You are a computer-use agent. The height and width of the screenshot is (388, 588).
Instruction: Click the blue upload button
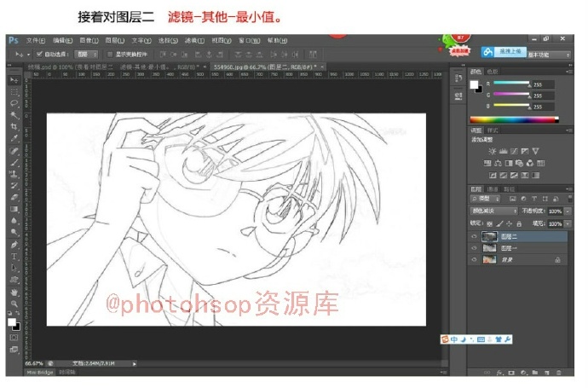click(x=504, y=52)
